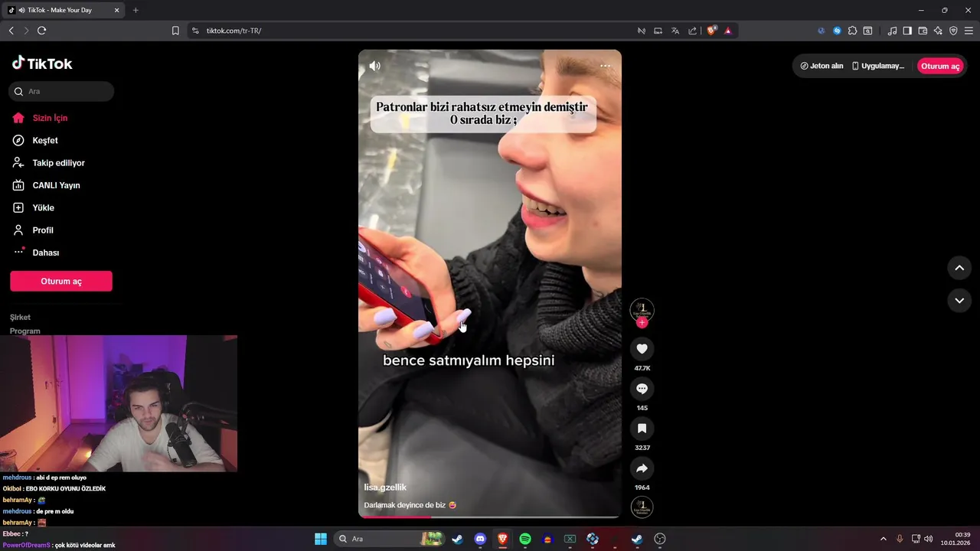Open a new browser tab with plus
This screenshot has height=551, width=980.
coord(136,10)
